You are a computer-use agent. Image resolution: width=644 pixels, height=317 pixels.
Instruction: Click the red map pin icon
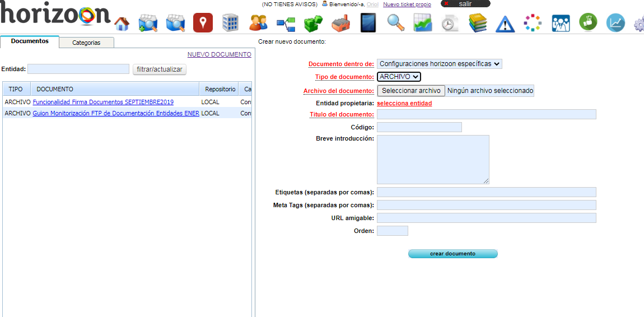pos(203,22)
